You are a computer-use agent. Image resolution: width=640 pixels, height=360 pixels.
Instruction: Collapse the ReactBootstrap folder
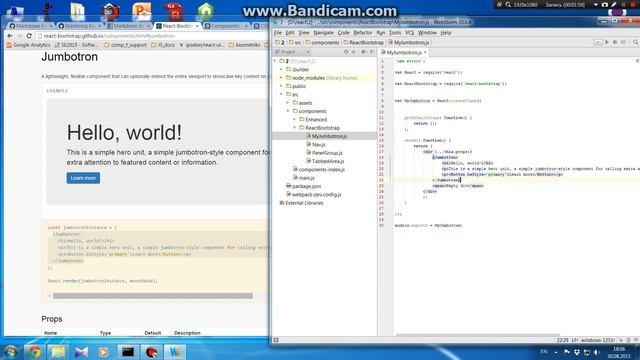point(294,128)
